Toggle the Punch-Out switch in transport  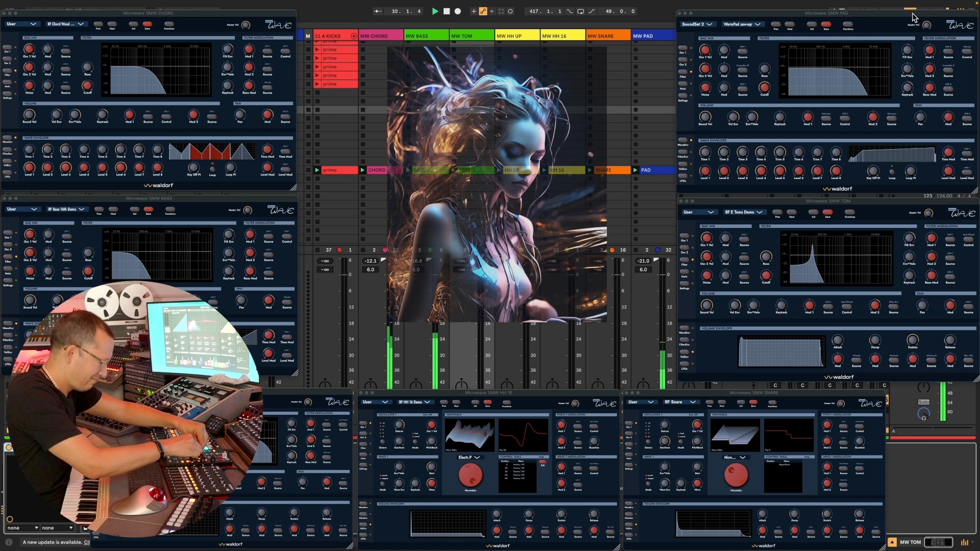click(x=592, y=11)
